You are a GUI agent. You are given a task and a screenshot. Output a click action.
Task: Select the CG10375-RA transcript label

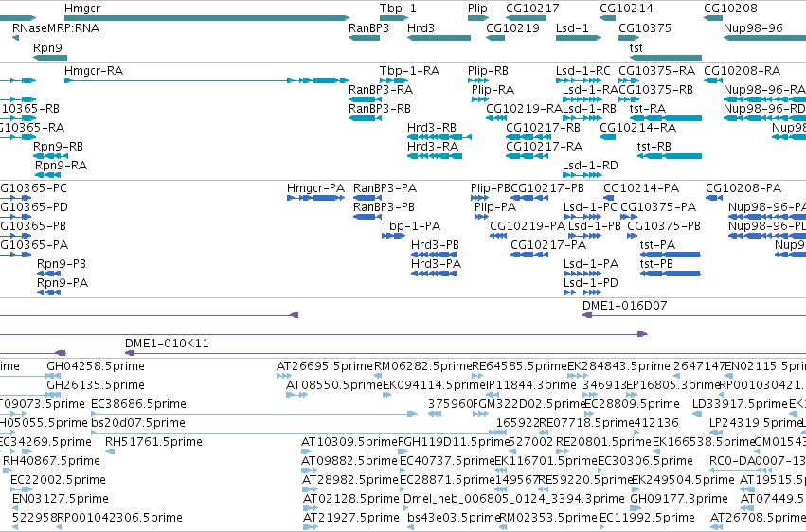click(x=656, y=71)
